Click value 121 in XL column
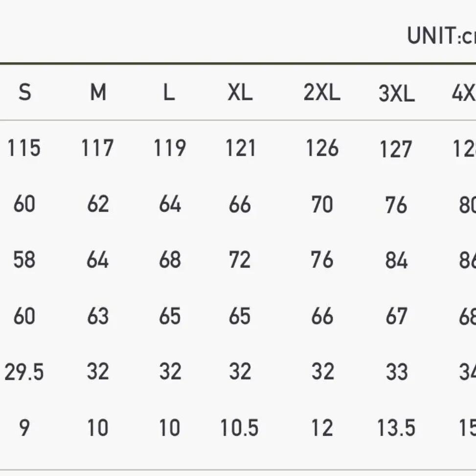The height and width of the screenshot is (476, 476). [x=240, y=148]
